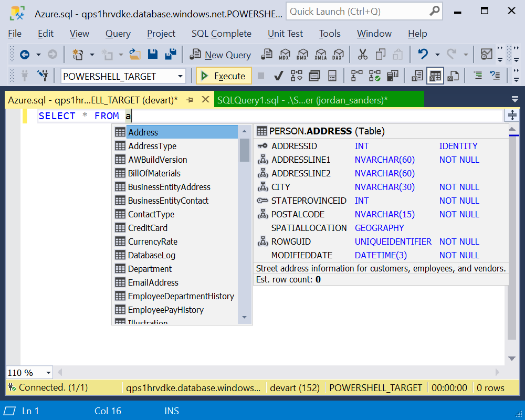This screenshot has height=420, width=525.
Task: Click the Save All icon
Action: [x=171, y=54]
